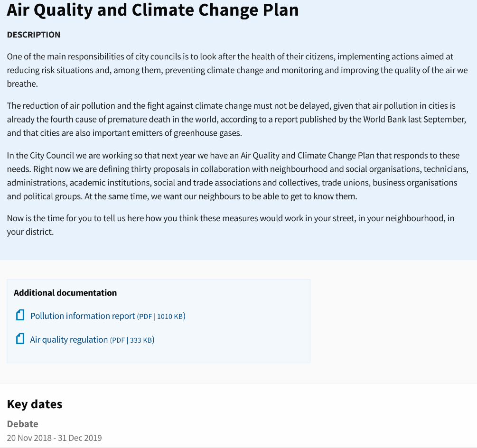This screenshot has height=448, width=477.
Task: Click the paragraph starting 'The reduction of air pollution'
Action: (x=237, y=120)
